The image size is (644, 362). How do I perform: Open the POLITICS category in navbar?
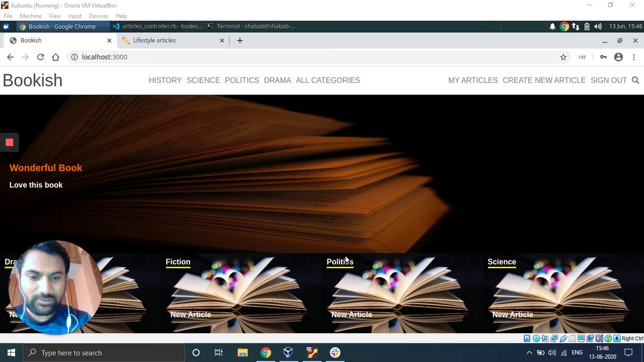tap(242, 80)
